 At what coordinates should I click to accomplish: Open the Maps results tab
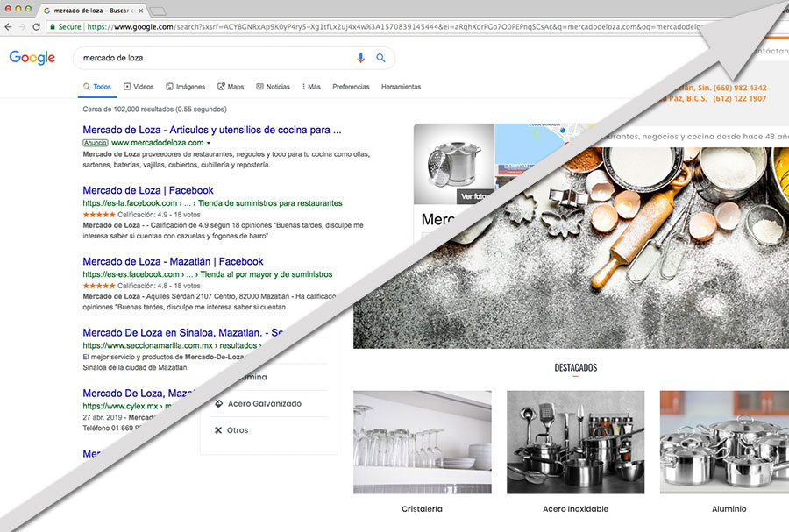click(231, 87)
